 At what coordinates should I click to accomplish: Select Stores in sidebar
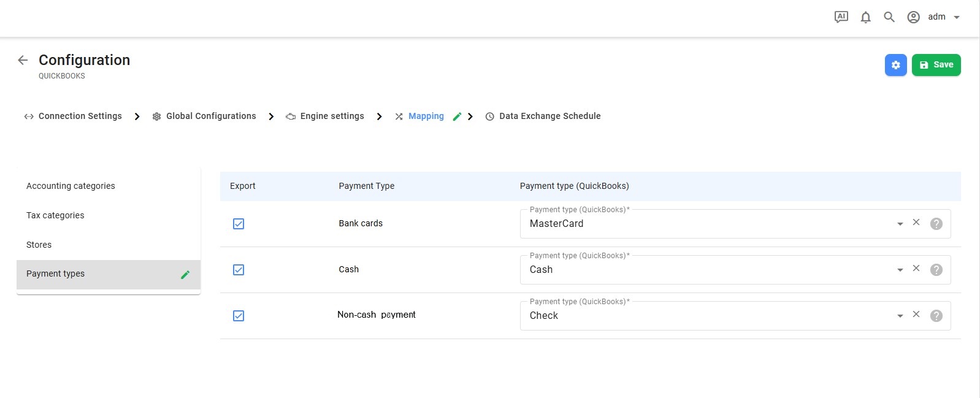(x=109, y=245)
